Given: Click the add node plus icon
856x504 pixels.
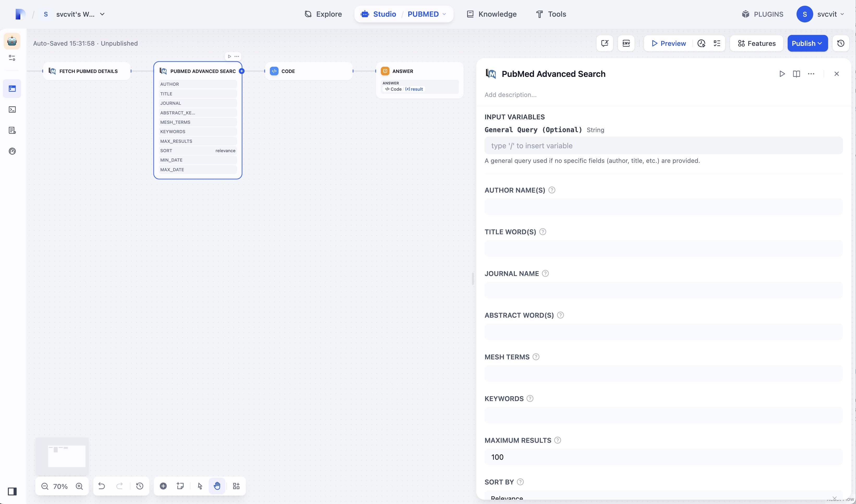Looking at the screenshot, I should [x=163, y=486].
